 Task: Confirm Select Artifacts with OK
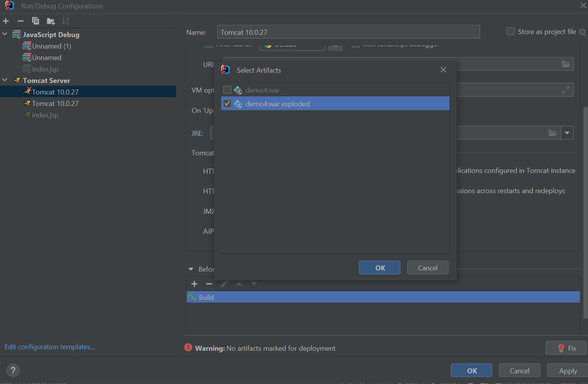(x=380, y=268)
